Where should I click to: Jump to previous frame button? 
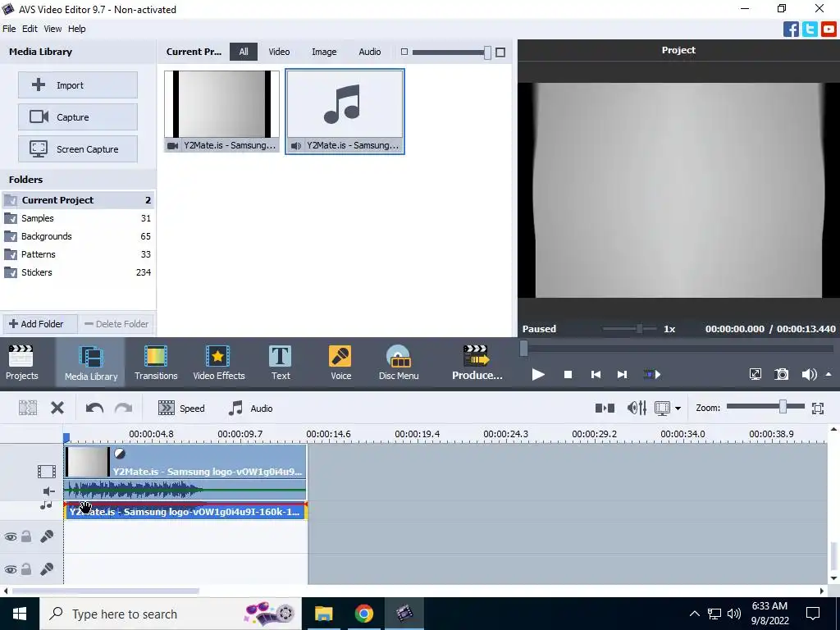(x=596, y=374)
